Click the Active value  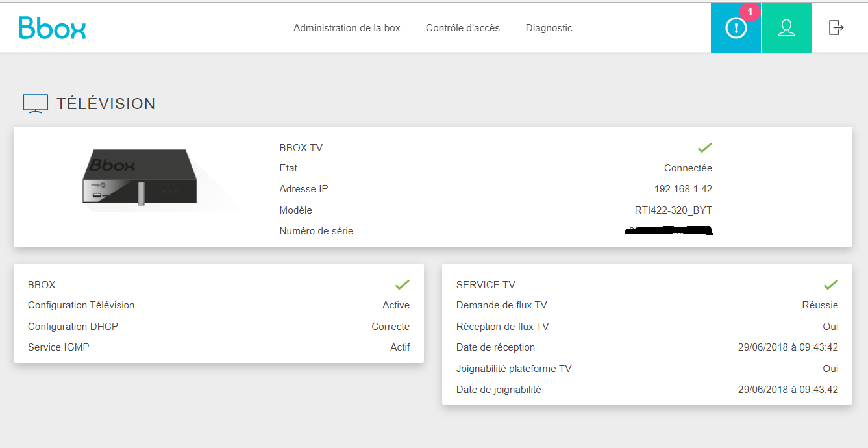[396, 305]
